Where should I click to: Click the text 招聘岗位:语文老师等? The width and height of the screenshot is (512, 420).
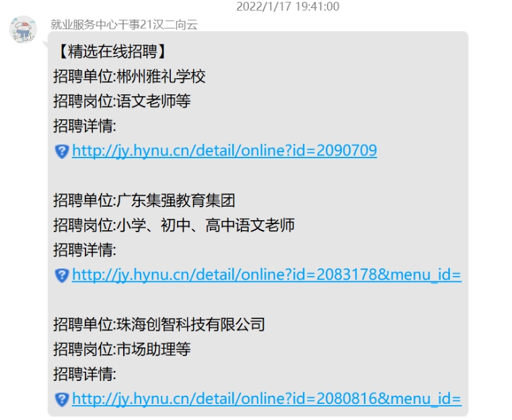point(122,101)
